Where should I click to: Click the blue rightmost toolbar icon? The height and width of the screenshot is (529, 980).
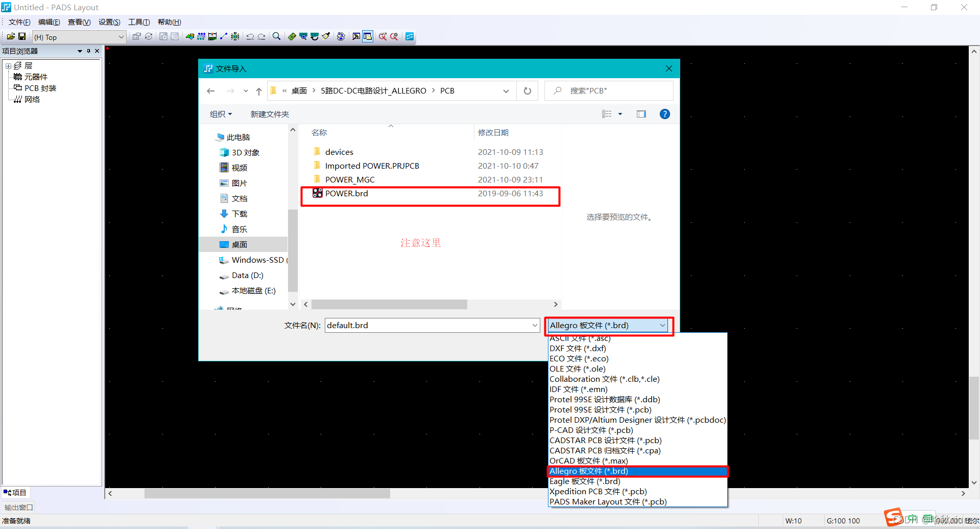(410, 36)
